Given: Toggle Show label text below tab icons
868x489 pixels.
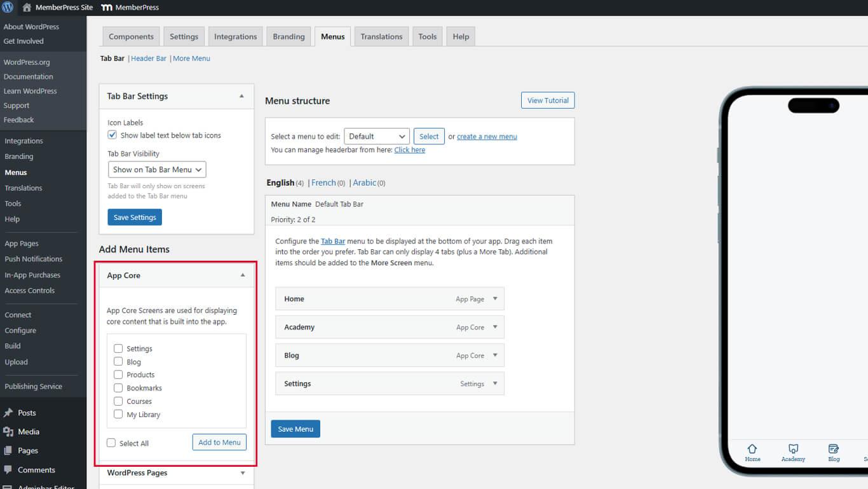Looking at the screenshot, I should click(112, 135).
